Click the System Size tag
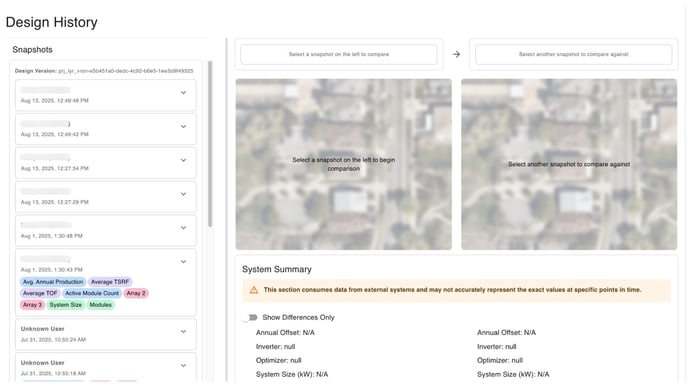The image size is (688, 387). point(65,305)
